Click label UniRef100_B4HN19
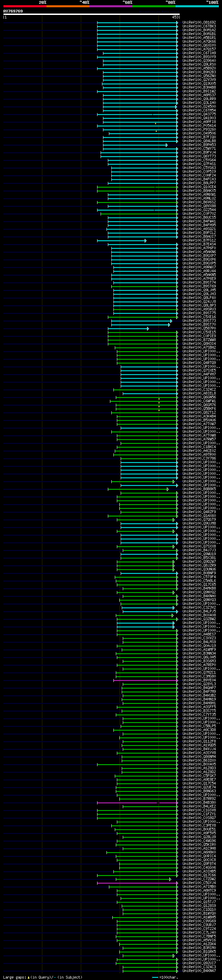 tap(199, 699)
